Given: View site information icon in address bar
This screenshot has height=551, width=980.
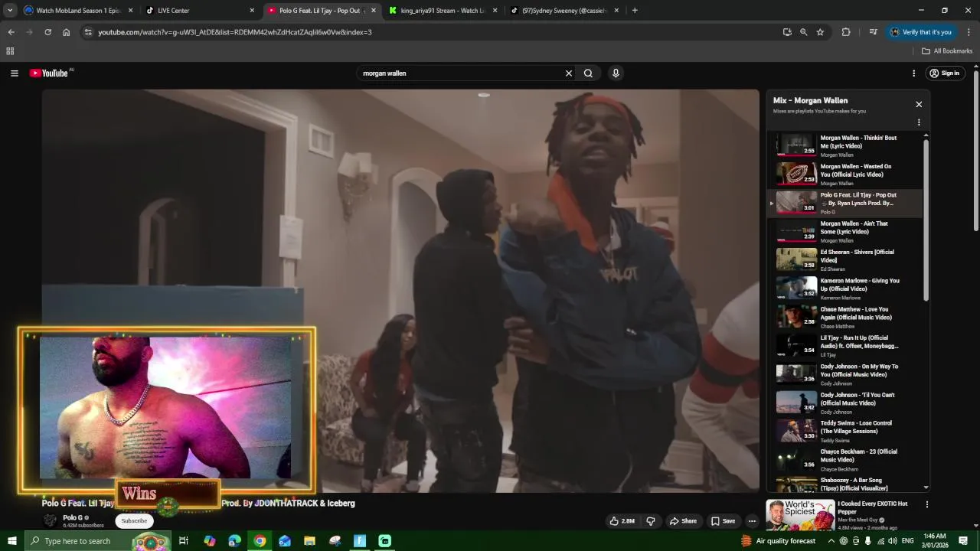Looking at the screenshot, I should 88,32.
